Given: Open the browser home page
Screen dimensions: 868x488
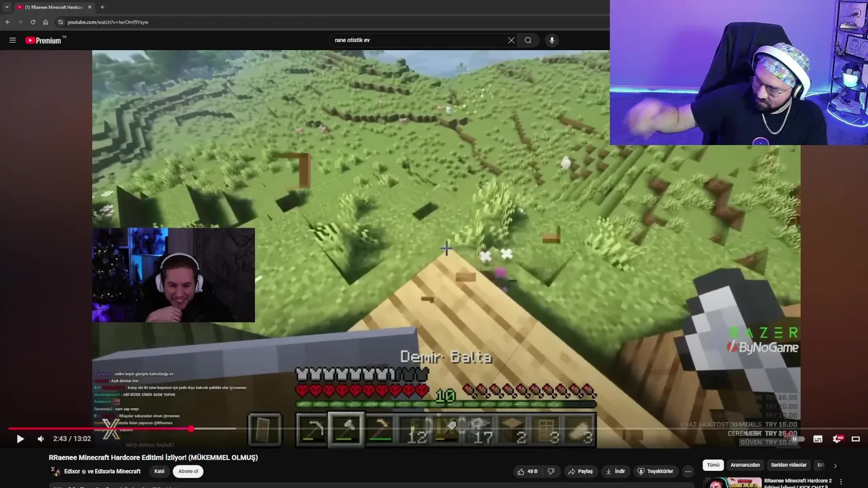Looking at the screenshot, I should [x=45, y=22].
